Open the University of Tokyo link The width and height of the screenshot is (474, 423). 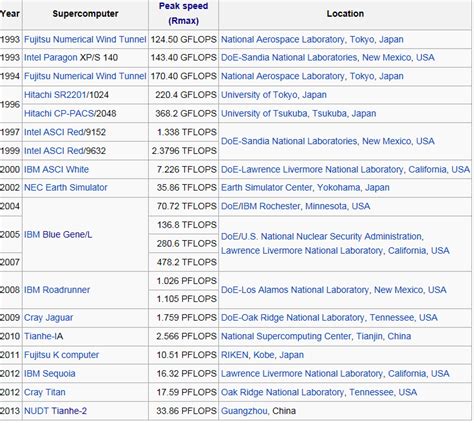[x=259, y=95]
